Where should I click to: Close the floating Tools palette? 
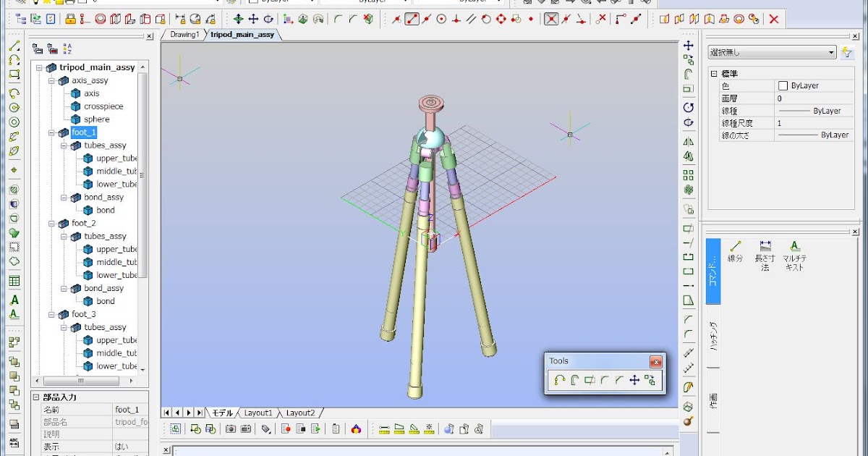[656, 362]
